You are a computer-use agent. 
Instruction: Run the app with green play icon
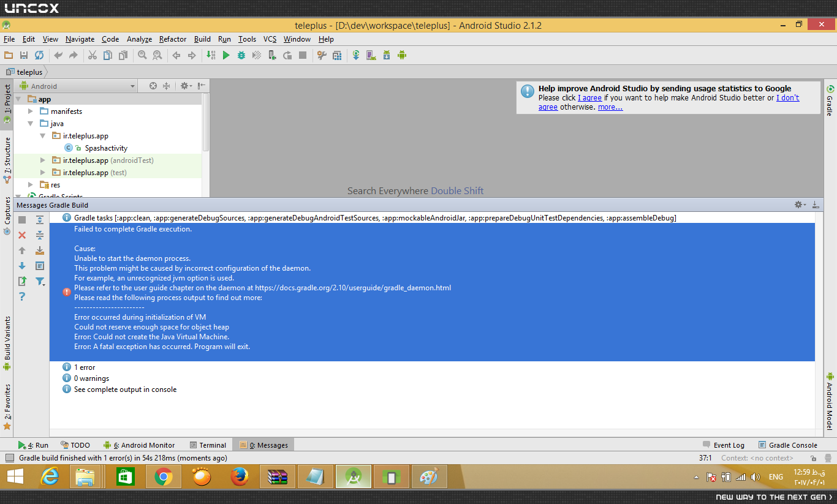click(226, 55)
